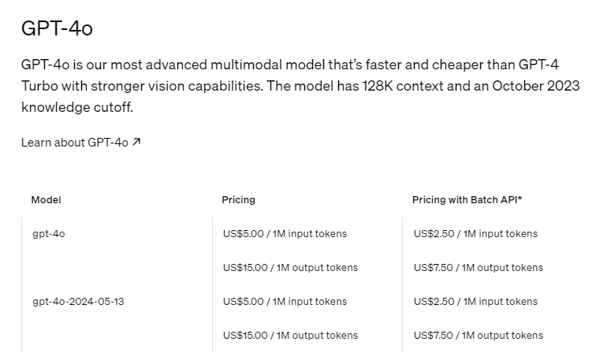Image resolution: width=596 pixels, height=364 pixels.
Task: Open the Learn about GPT-4o link
Action: tap(75, 143)
